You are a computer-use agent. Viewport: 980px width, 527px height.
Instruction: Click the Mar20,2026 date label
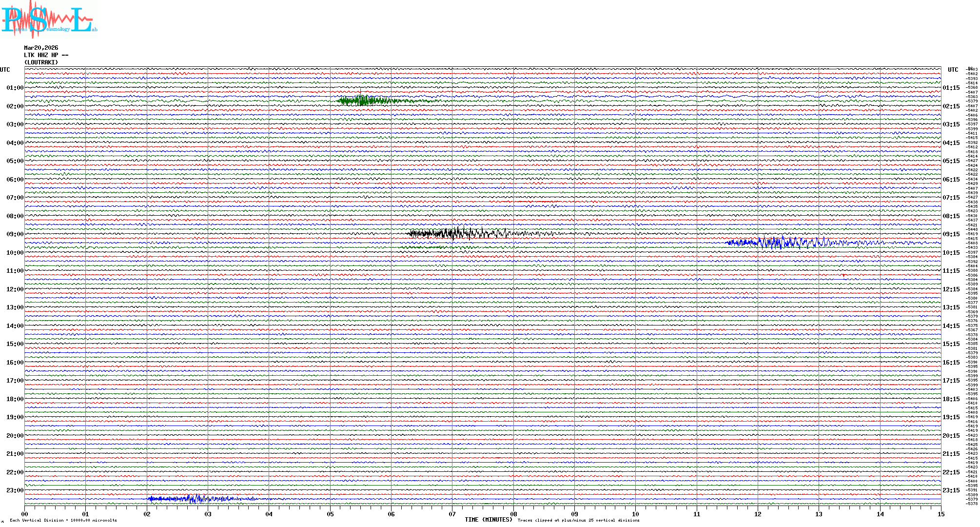pos(41,48)
